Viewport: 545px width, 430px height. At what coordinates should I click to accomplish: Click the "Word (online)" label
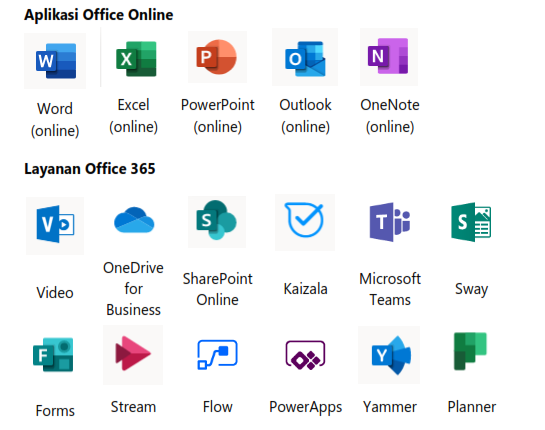click(55, 120)
